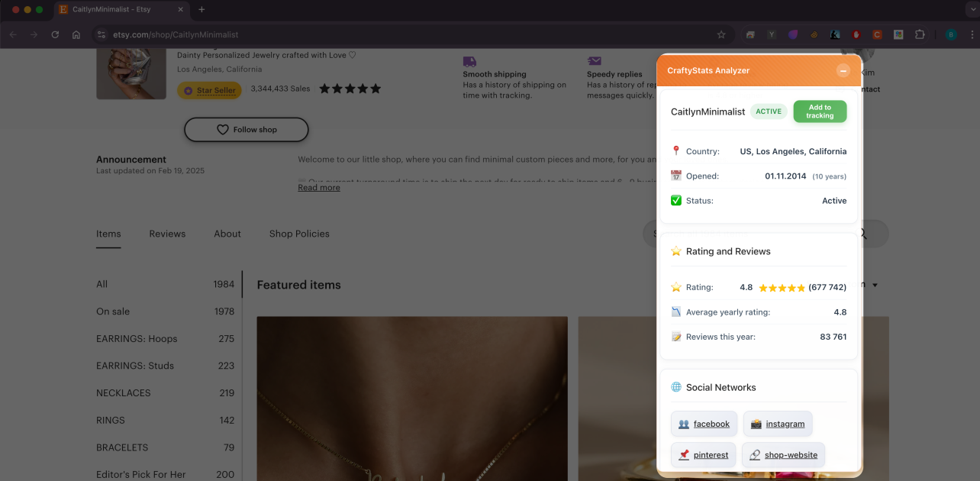
Task: Select EARRINGS: Studs category
Action: click(166, 366)
